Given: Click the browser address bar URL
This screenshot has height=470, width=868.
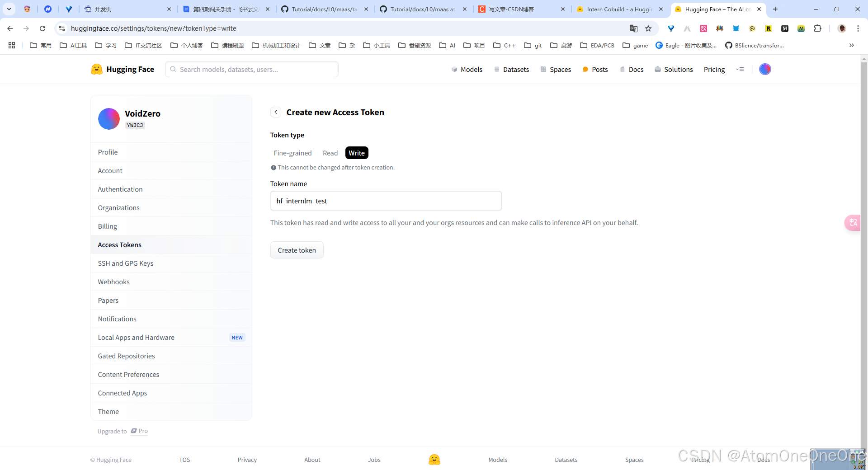Looking at the screenshot, I should point(154,28).
